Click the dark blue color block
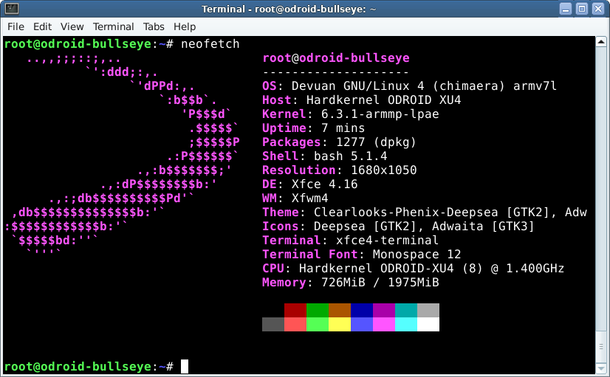The height and width of the screenshot is (377, 610). click(362, 310)
